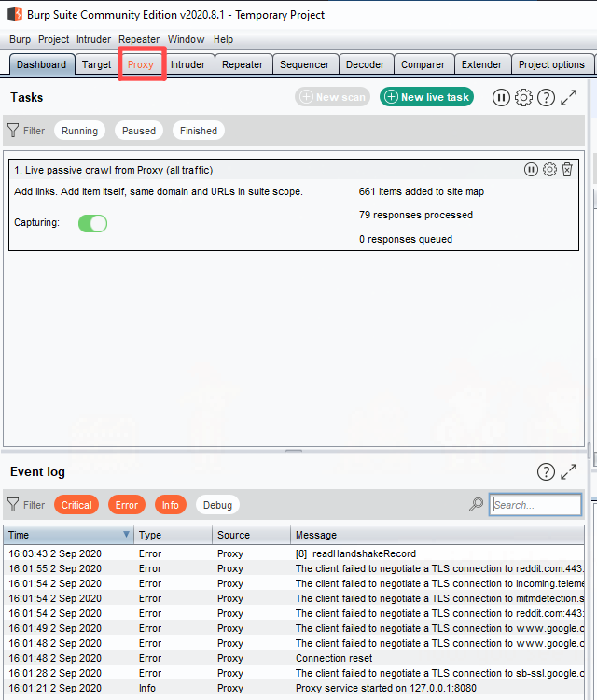Select the Dashboard tab
The height and width of the screenshot is (700, 597).
[41, 64]
